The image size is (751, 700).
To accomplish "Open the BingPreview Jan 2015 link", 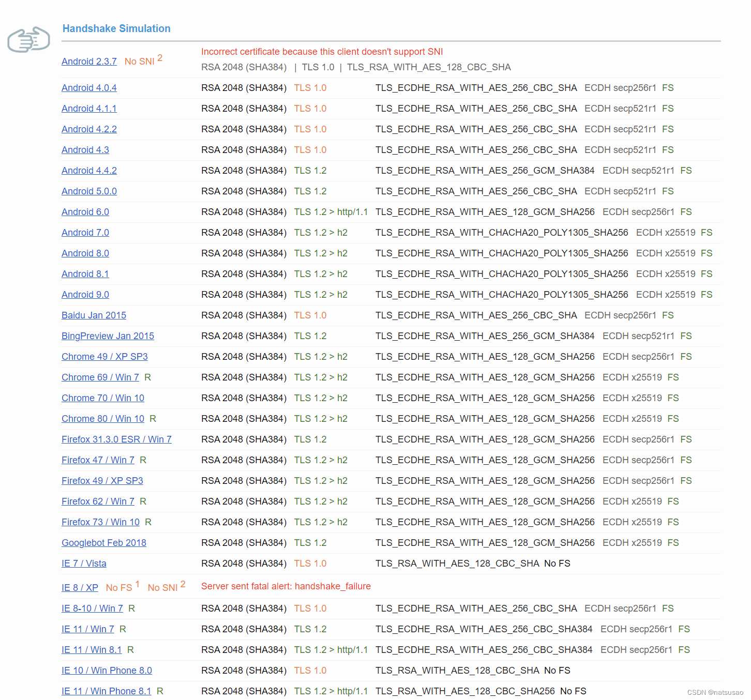I will 108,336.
